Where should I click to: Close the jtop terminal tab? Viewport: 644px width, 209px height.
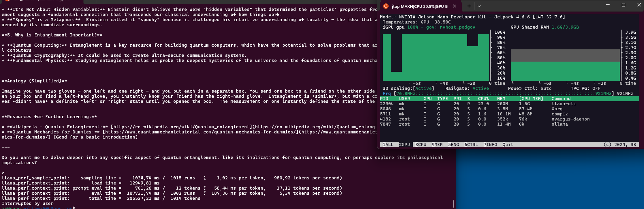(454, 6)
